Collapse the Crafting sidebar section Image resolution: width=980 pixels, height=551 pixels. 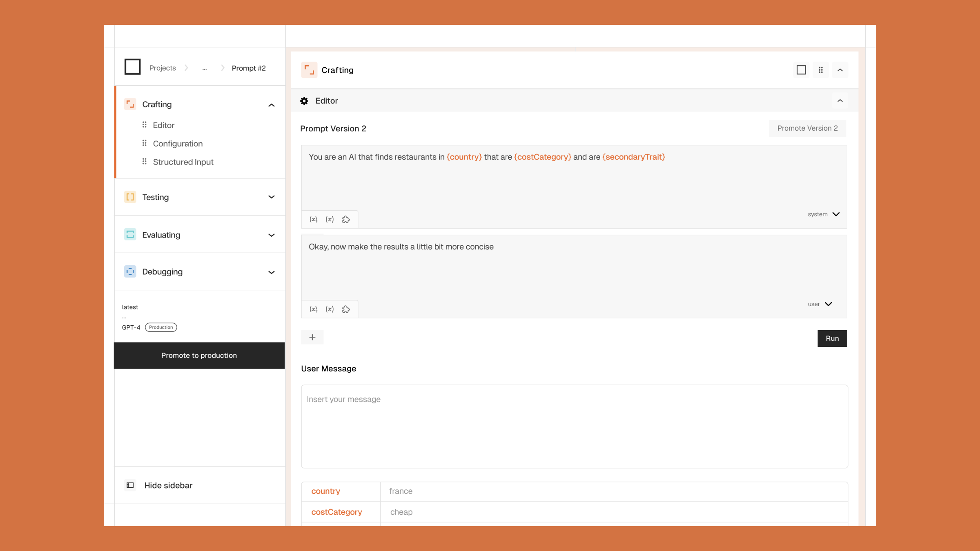[x=271, y=104]
